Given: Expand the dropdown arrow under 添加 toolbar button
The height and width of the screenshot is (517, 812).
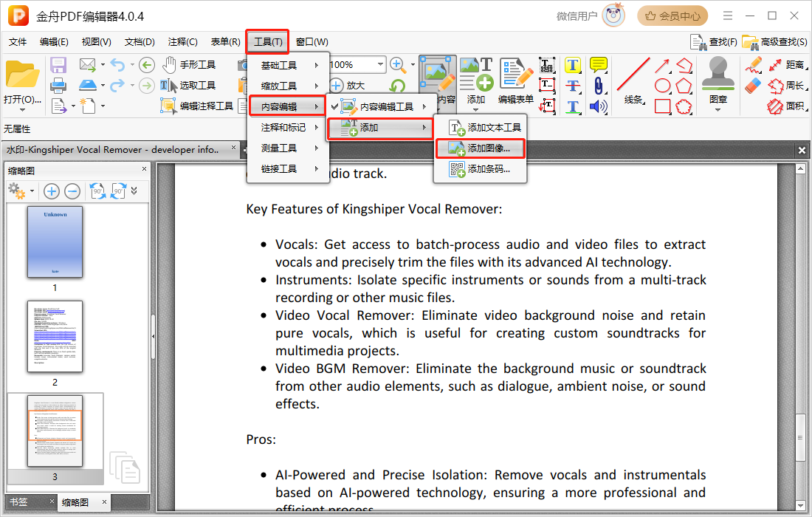Looking at the screenshot, I should [476, 110].
